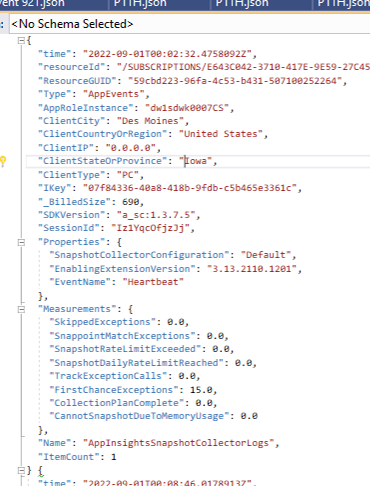Open the rightmost PTTH.json tab

pyautogui.click(x=342, y=4)
